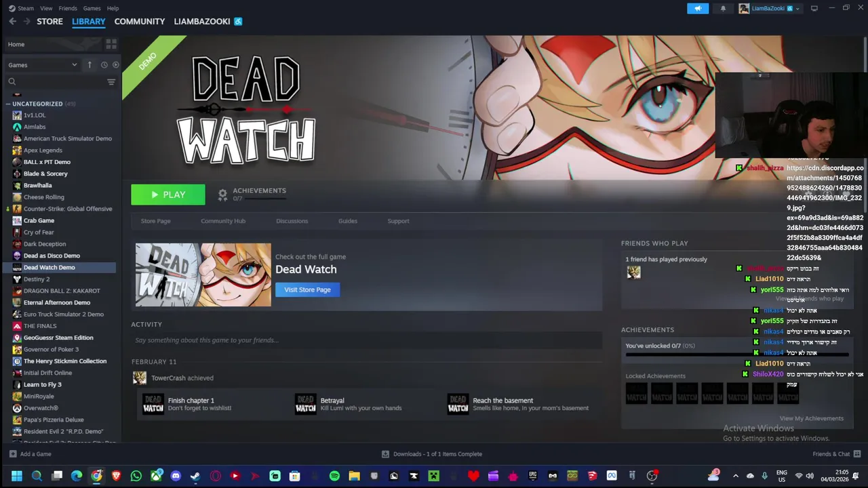Screen dimensions: 868x488
Task: Open the Downloads status icon
Action: click(385, 454)
